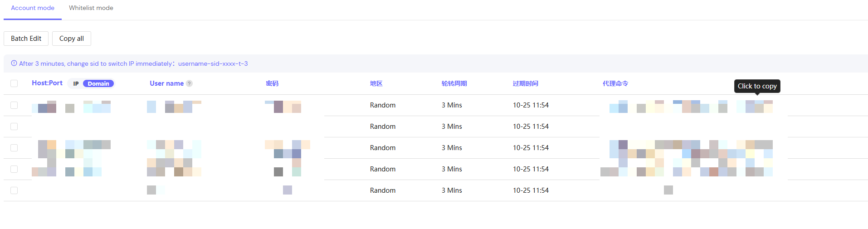Click the Host:Port column header
The width and height of the screenshot is (868, 229).
[x=47, y=83]
